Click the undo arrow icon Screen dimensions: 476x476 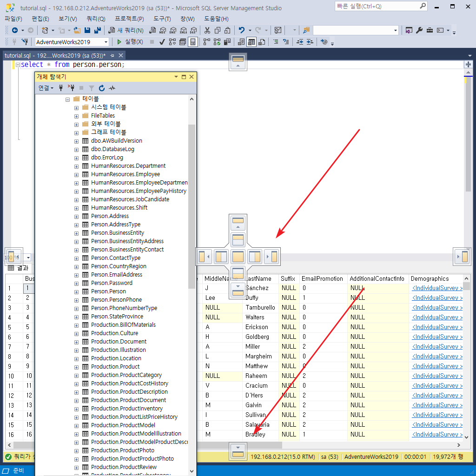pos(242,30)
